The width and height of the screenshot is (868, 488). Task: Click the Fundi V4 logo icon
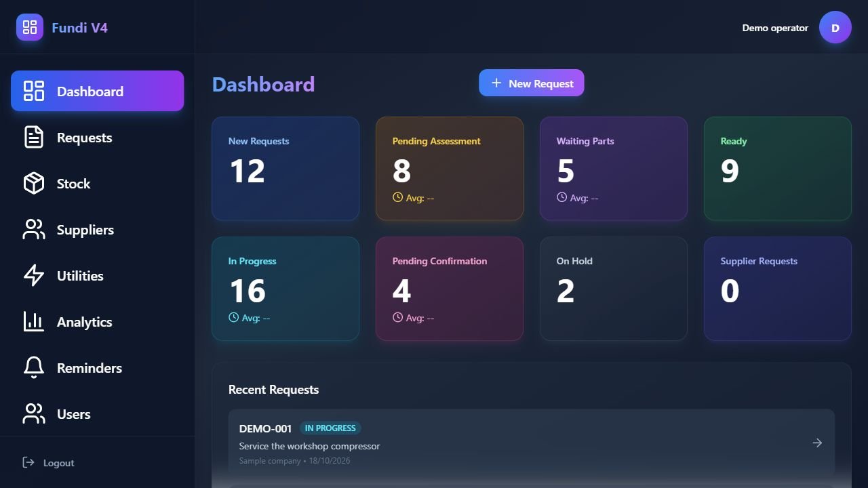tap(30, 27)
